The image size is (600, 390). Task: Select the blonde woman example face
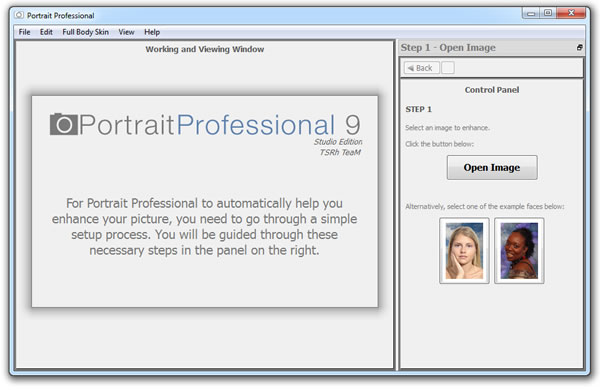[464, 251]
